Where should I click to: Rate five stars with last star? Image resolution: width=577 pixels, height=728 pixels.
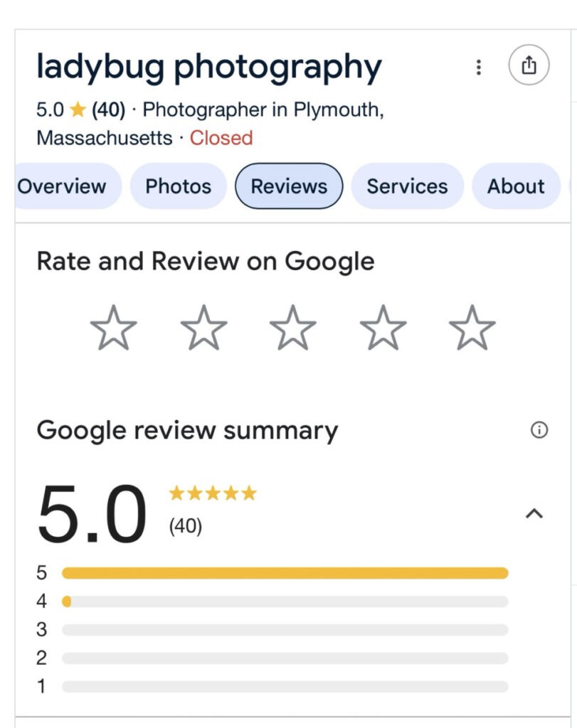tap(472, 328)
